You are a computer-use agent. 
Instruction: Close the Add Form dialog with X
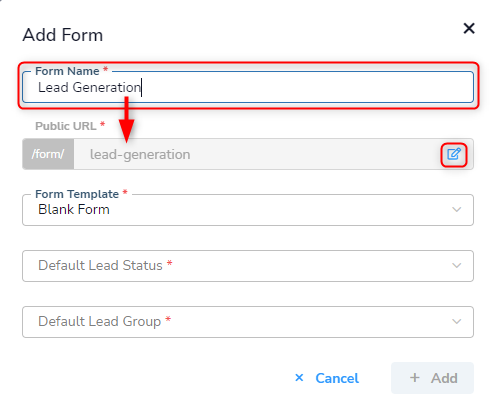coord(469,29)
